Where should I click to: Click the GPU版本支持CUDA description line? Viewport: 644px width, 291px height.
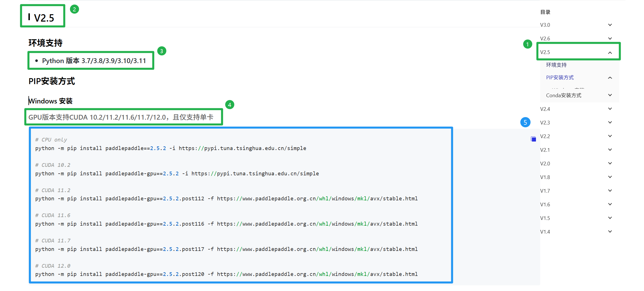pyautogui.click(x=121, y=117)
